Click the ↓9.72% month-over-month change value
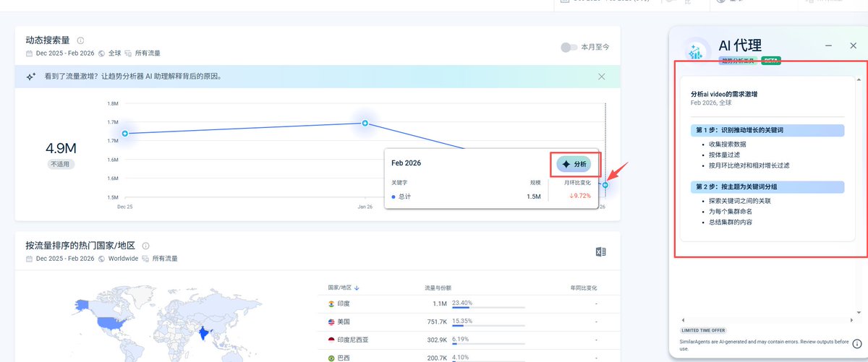The width and height of the screenshot is (868, 362). pyautogui.click(x=579, y=196)
